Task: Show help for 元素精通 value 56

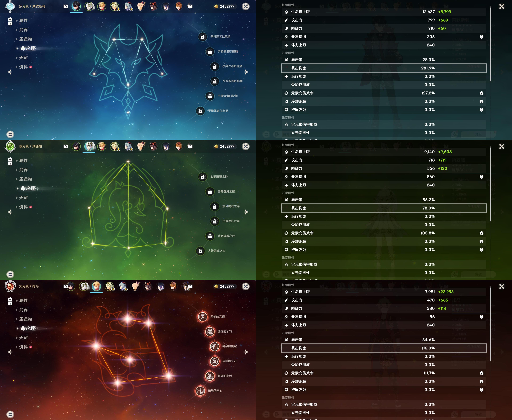Action: 481,317
